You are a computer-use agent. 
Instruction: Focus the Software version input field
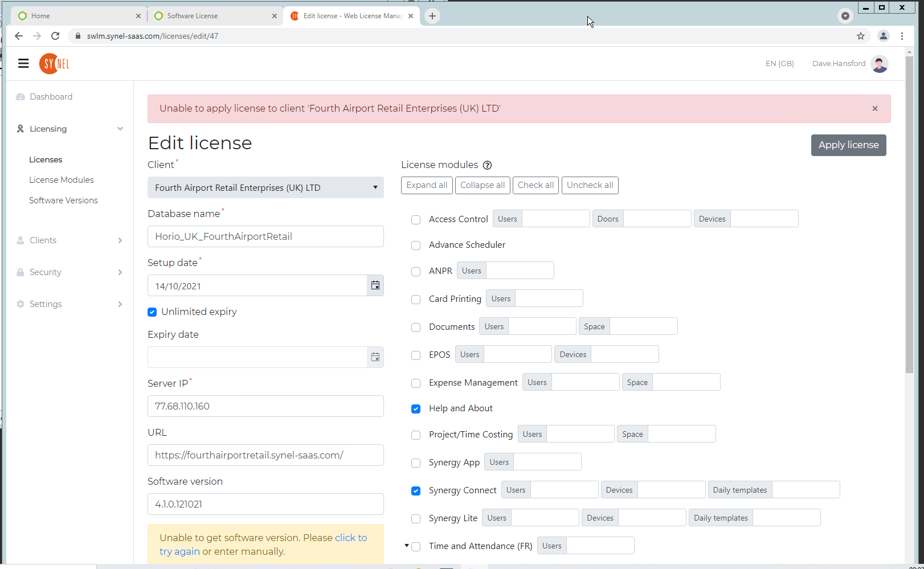coord(265,504)
